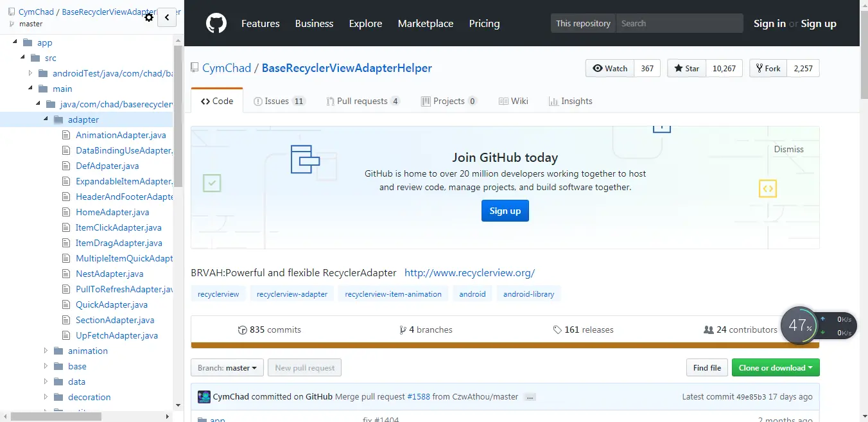Dismiss the Join GitHub banner
This screenshot has height=422, width=868.
[789, 149]
